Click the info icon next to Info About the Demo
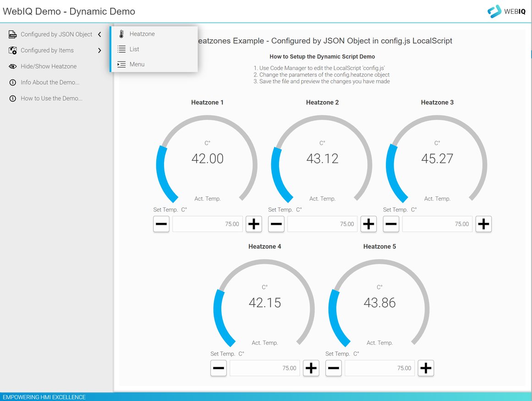This screenshot has height=401, width=532. (12, 82)
